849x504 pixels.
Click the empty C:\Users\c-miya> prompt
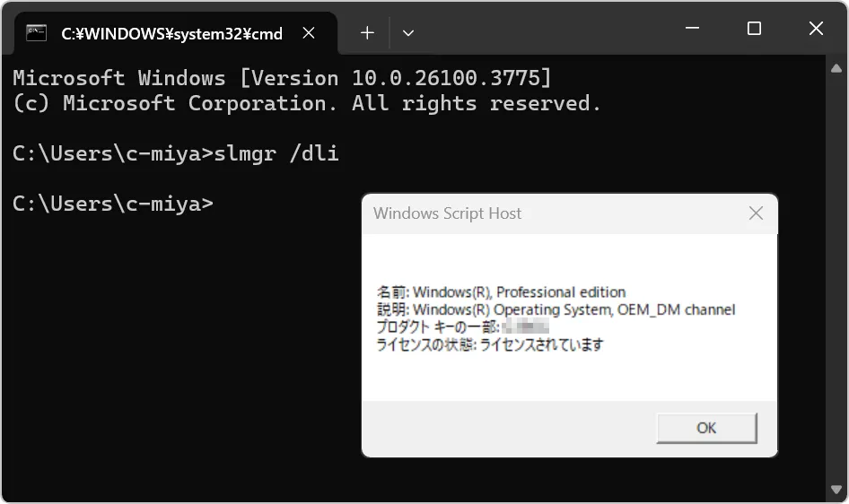tap(112, 204)
